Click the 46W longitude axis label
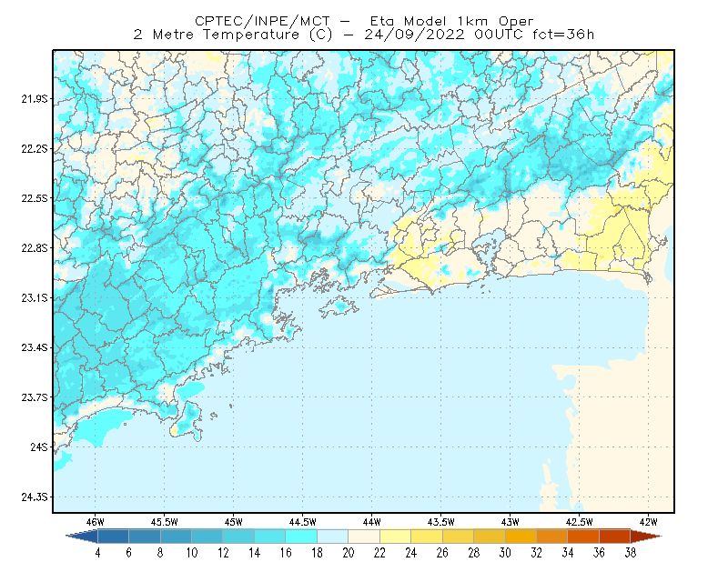Viewport: 728px width, 562px height. (x=96, y=522)
